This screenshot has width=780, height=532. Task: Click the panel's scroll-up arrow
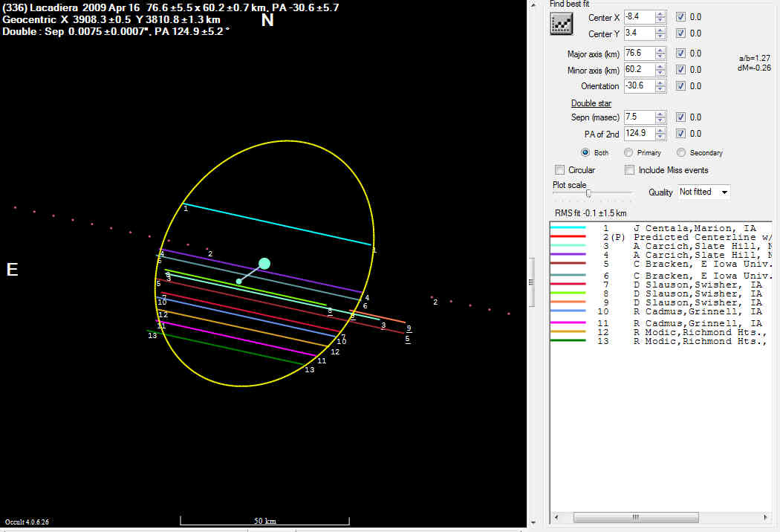[x=533, y=4]
